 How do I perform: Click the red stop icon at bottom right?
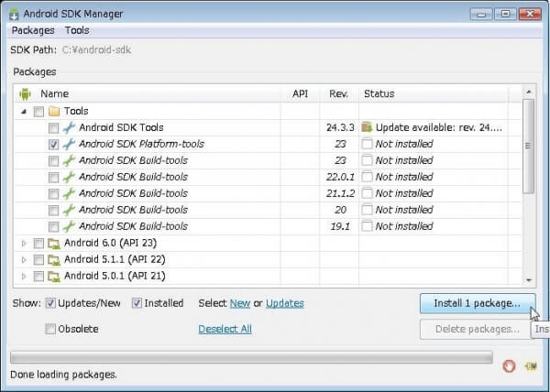[509, 366]
